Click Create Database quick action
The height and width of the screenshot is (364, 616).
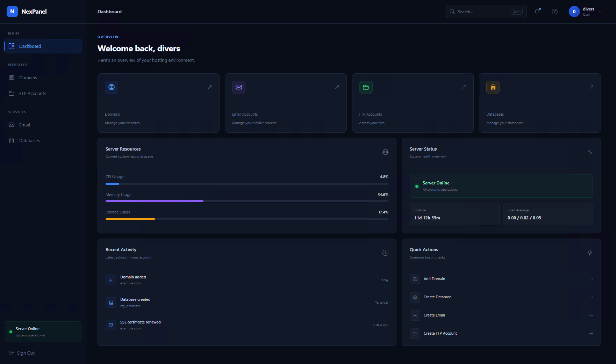pyautogui.click(x=501, y=297)
